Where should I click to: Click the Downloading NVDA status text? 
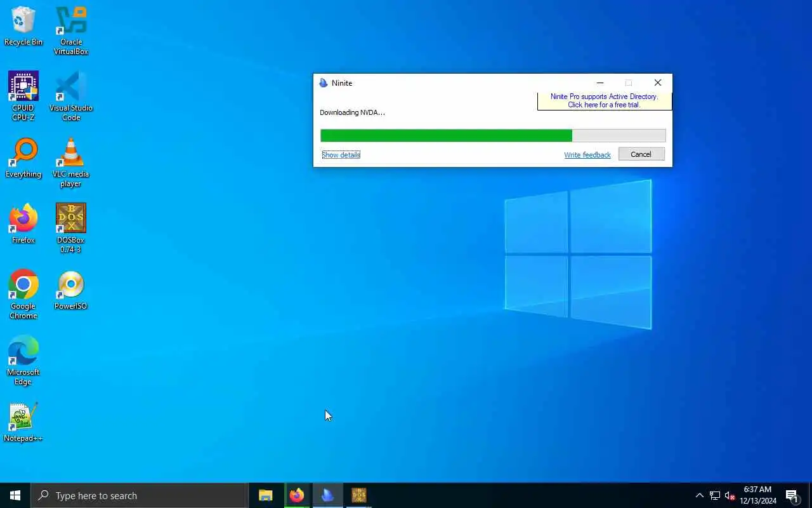tap(352, 112)
